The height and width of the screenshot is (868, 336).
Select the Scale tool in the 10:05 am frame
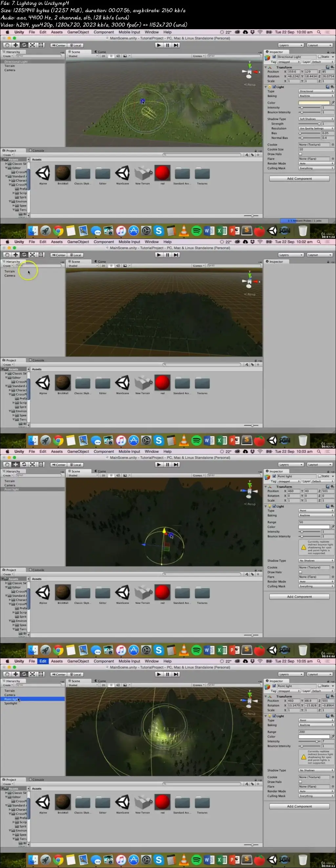(32, 674)
